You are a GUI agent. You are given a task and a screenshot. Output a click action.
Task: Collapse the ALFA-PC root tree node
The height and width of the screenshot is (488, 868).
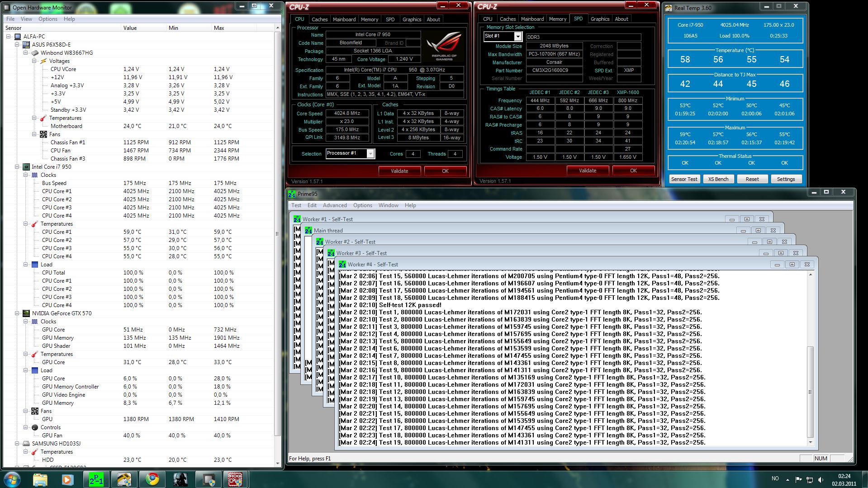[x=9, y=37]
